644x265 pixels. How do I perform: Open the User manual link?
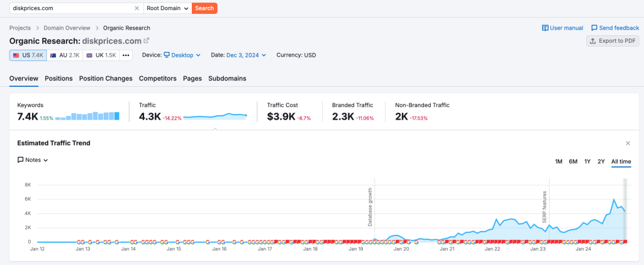click(x=563, y=28)
